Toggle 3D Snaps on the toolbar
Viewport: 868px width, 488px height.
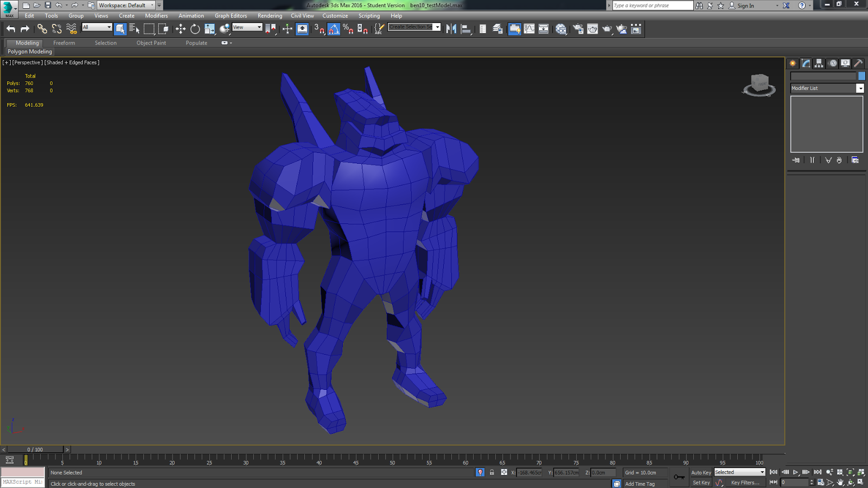tap(320, 29)
